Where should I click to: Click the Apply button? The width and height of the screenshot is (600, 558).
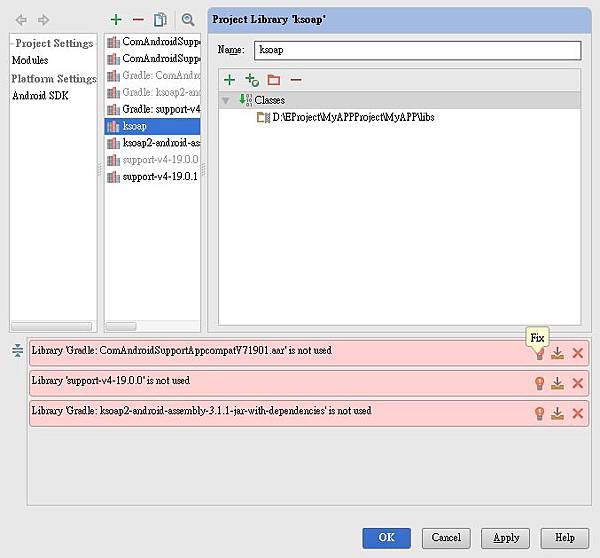pyautogui.click(x=505, y=538)
